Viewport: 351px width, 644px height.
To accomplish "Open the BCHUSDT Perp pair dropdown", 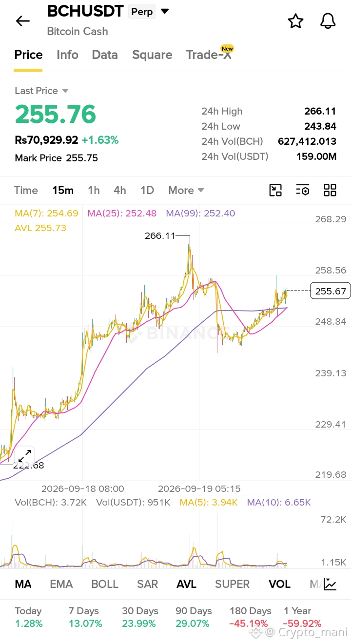I will (x=108, y=11).
